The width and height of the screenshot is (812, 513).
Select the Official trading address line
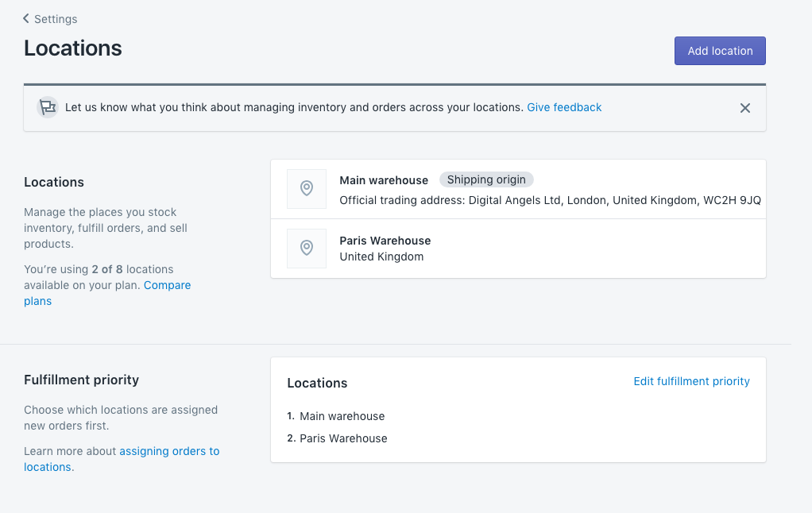click(550, 200)
